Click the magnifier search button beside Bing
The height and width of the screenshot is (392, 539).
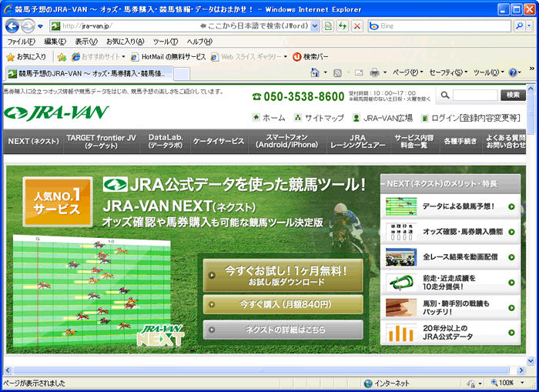click(519, 25)
